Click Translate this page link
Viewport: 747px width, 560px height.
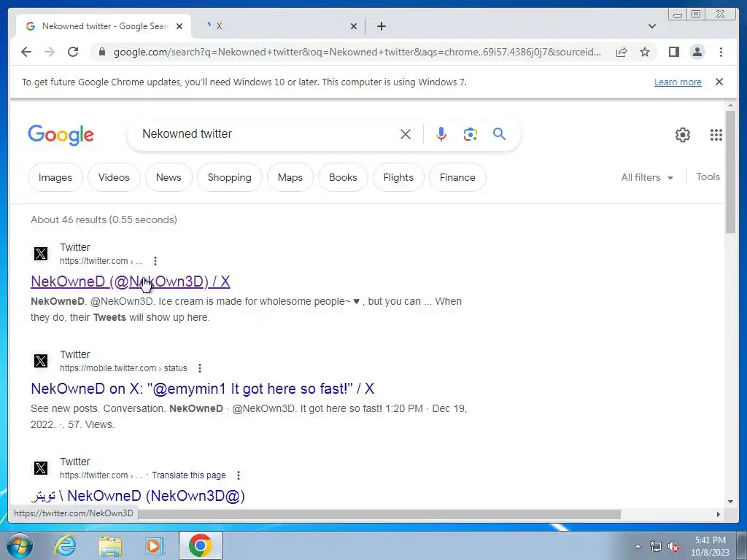pos(189,475)
